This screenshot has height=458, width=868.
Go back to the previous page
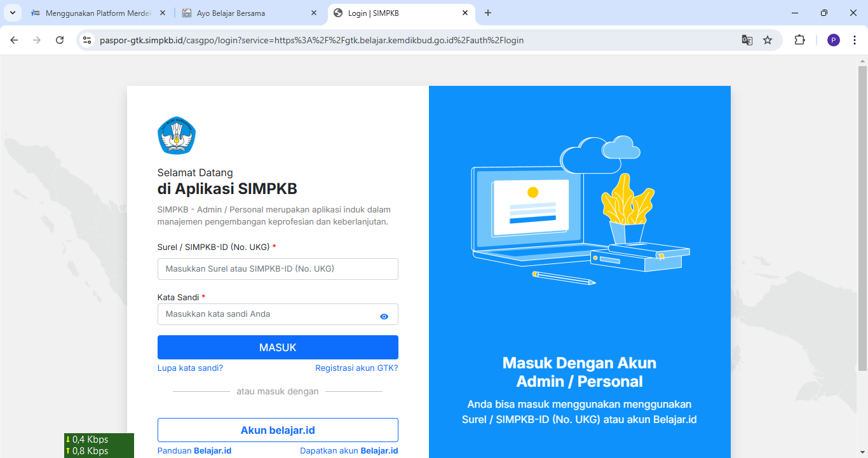(14, 40)
